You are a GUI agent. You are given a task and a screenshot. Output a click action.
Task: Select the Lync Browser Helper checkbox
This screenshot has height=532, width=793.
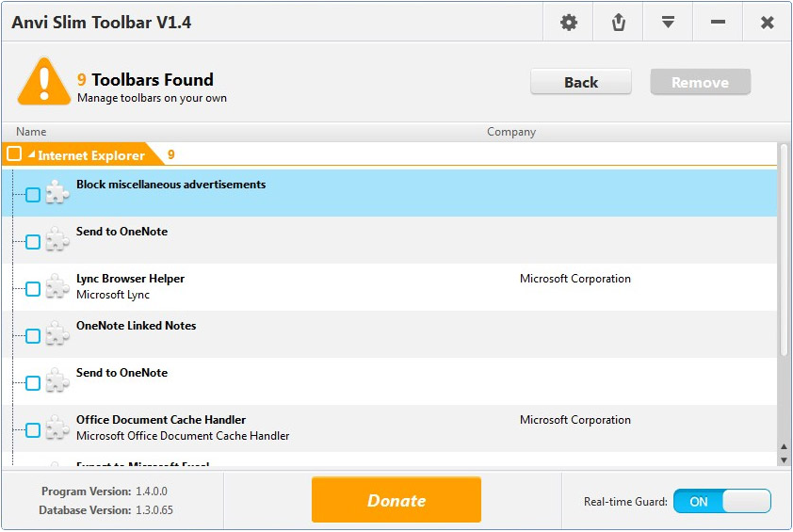point(33,289)
